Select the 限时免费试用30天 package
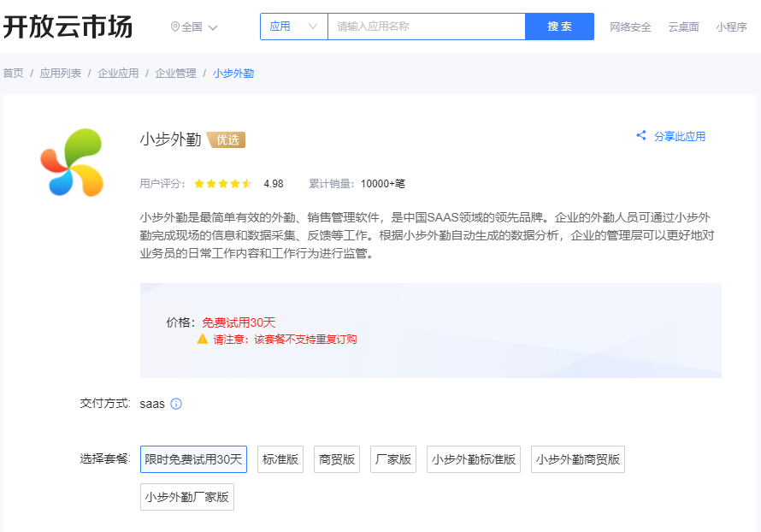The height and width of the screenshot is (532, 761). click(193, 459)
